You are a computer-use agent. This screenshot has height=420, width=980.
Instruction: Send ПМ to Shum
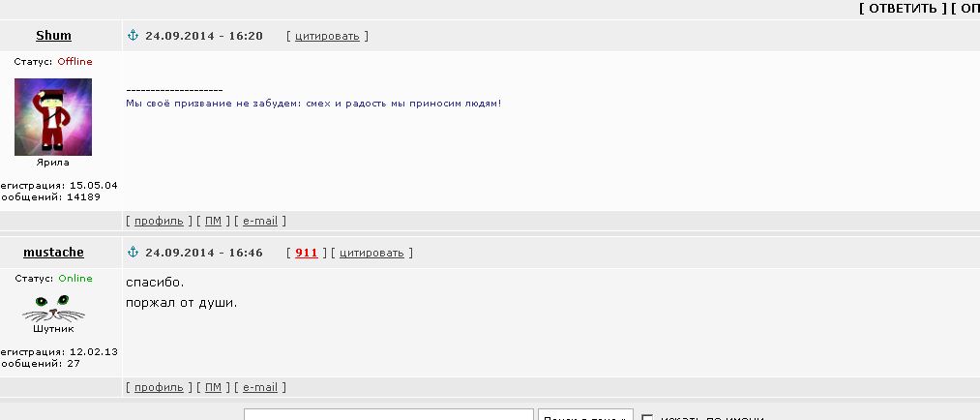213,221
